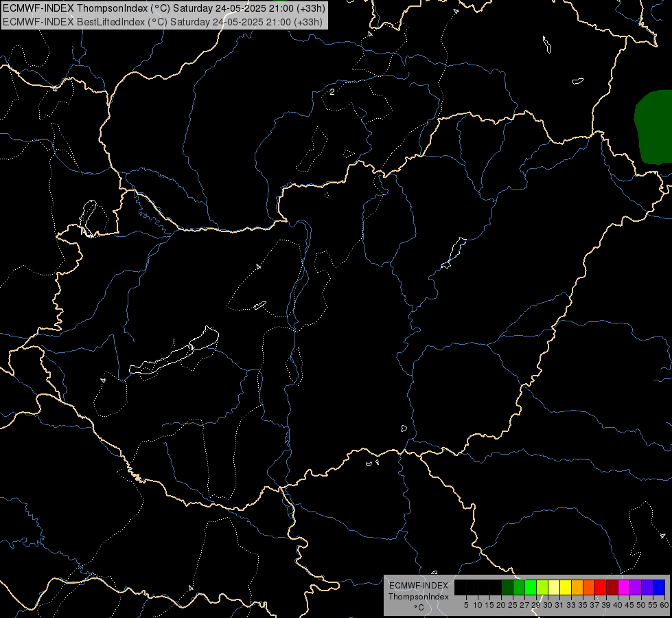Click the legend tick label 29

tap(535, 605)
